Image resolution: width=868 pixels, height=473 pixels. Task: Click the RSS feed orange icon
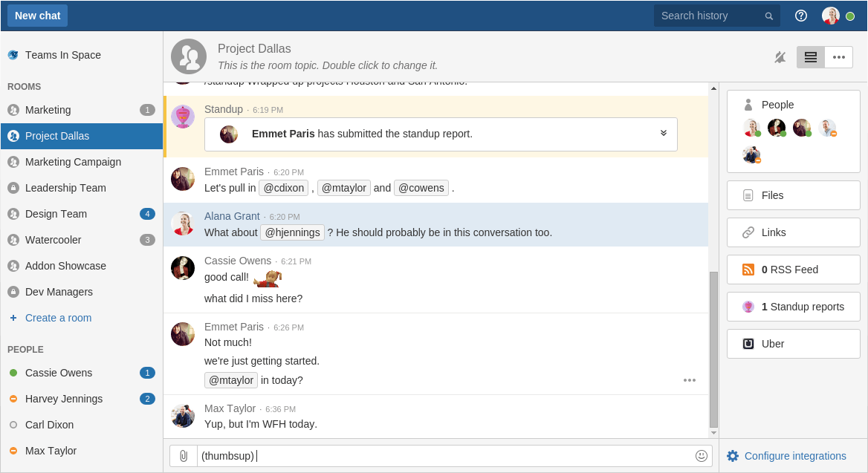[x=748, y=270]
